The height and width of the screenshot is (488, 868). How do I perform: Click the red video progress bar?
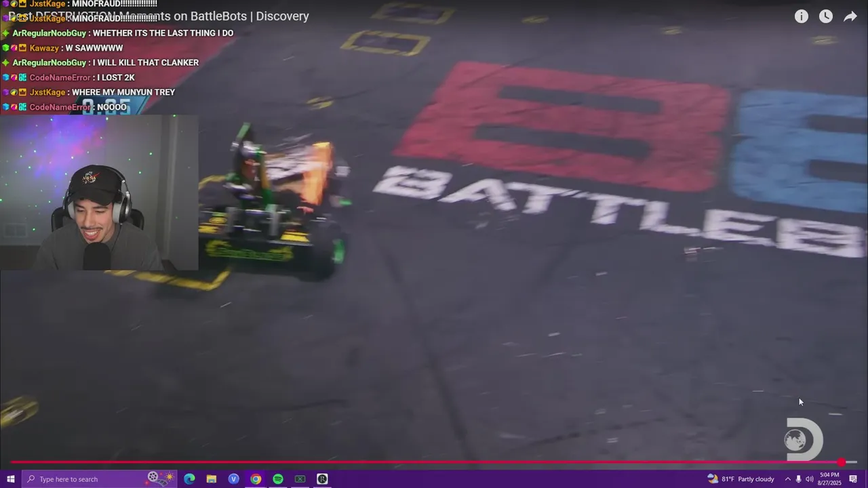coord(434,462)
